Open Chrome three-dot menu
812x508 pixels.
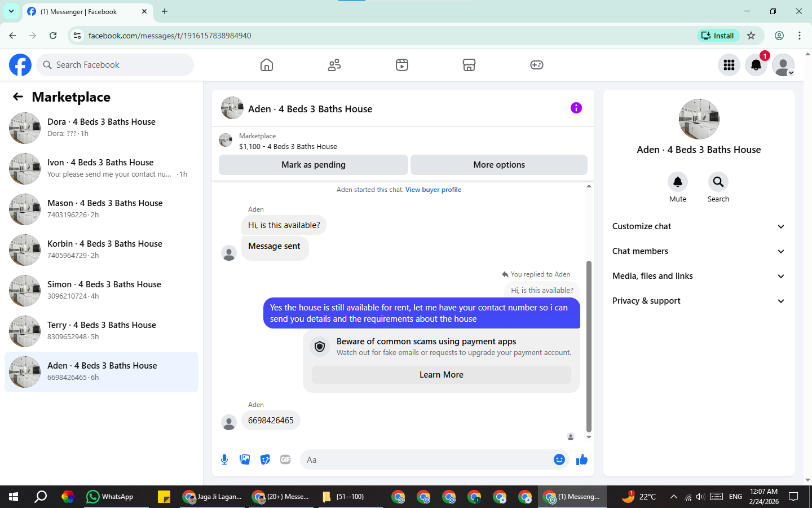pyautogui.click(x=800, y=36)
